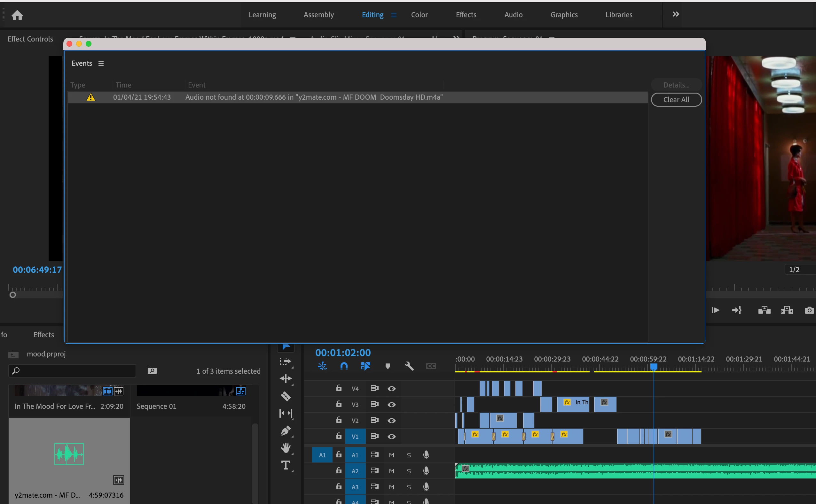Select the Pen tool
Image resolution: width=816 pixels, height=504 pixels.
point(286,431)
